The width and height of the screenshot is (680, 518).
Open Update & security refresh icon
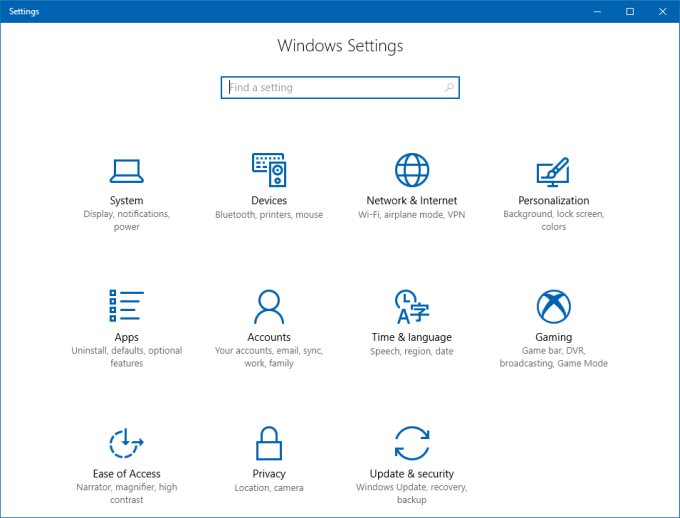(412, 443)
